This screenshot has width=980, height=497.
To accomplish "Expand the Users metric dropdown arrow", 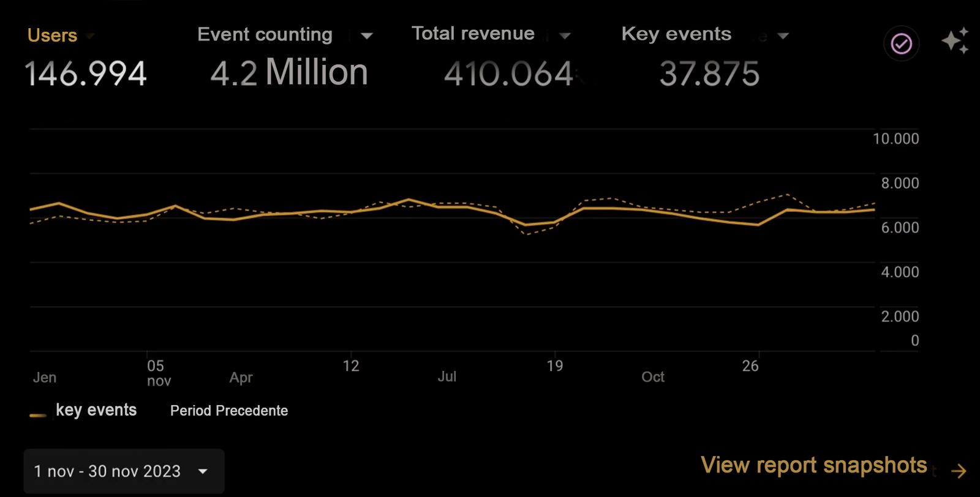I will (91, 36).
